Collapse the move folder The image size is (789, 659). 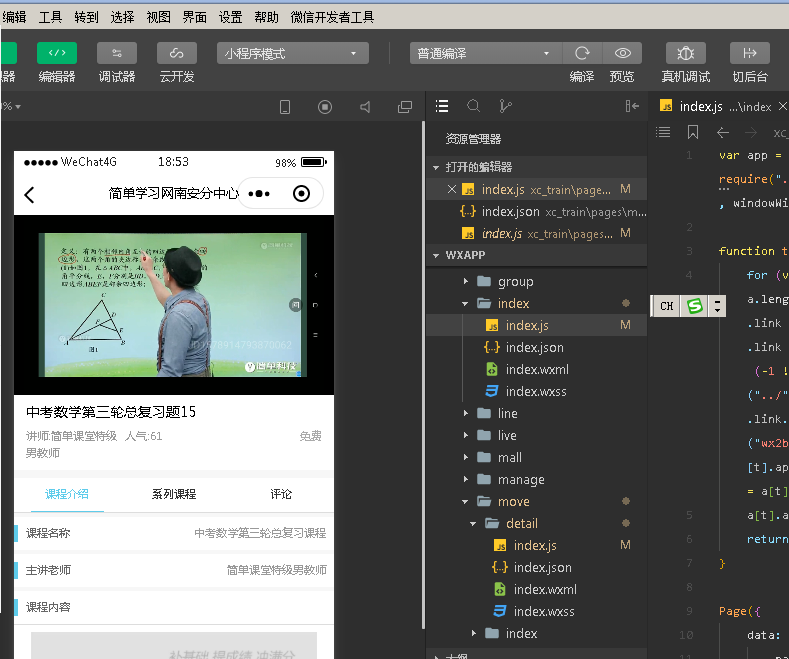[536, 502]
